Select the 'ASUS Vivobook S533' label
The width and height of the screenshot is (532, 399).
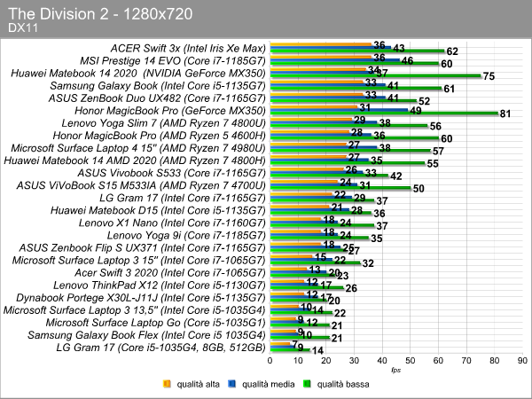(x=171, y=173)
